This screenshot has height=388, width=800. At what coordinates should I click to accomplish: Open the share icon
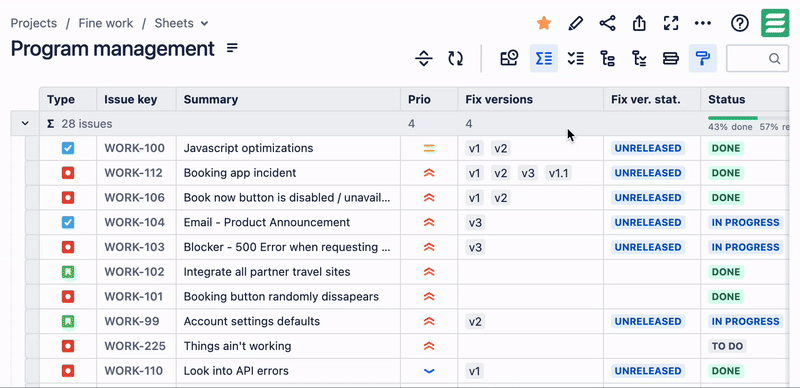[607, 23]
